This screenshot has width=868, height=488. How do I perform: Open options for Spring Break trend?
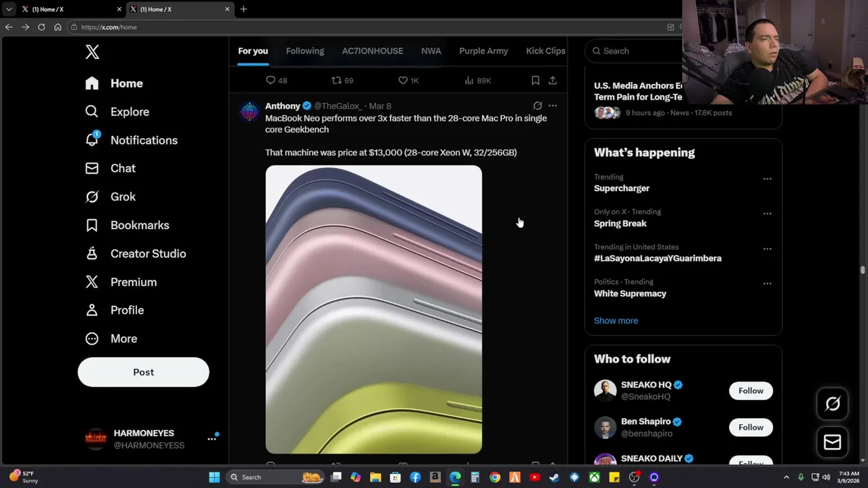tap(767, 213)
